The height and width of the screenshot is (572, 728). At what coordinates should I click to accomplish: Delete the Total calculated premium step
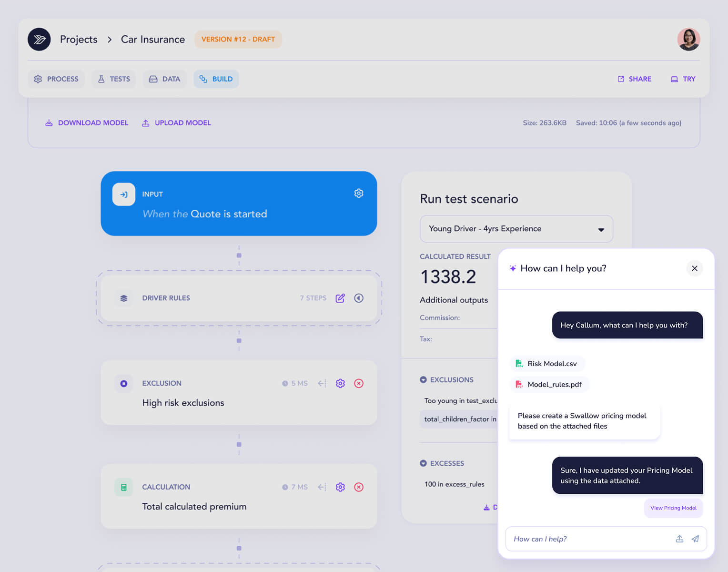(x=359, y=487)
